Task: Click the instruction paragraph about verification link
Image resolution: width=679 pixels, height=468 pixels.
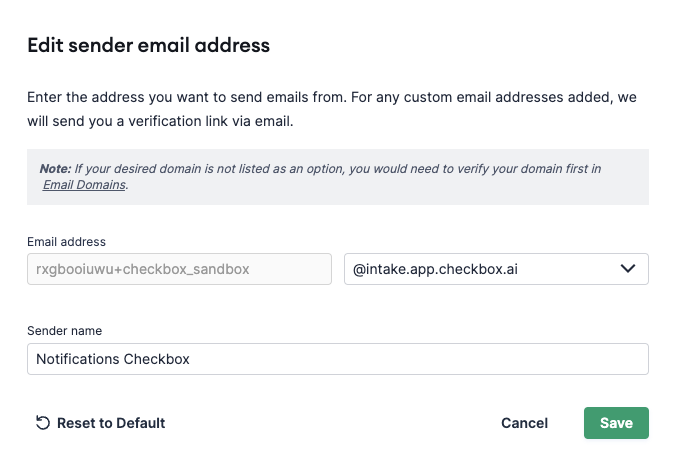Action: (x=332, y=109)
